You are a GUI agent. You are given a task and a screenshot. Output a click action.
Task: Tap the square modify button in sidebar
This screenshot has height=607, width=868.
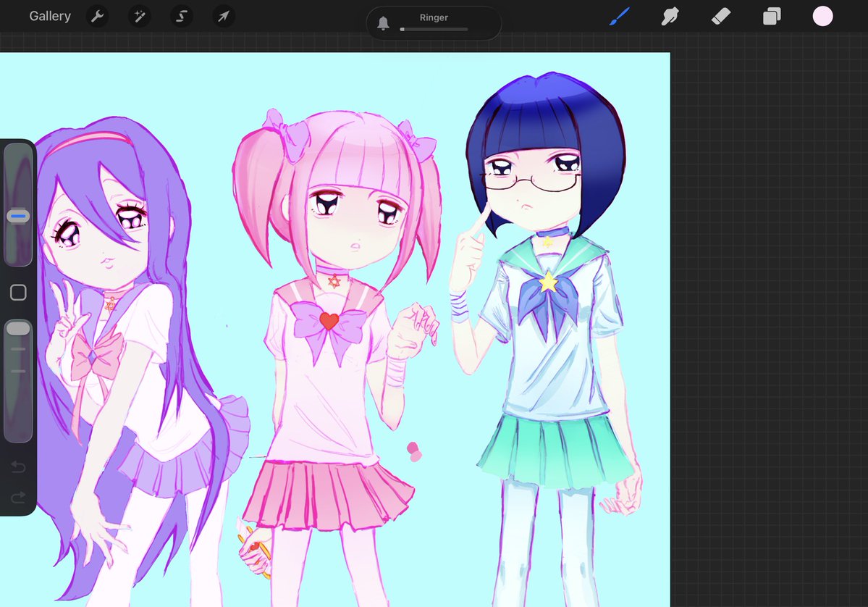[18, 293]
